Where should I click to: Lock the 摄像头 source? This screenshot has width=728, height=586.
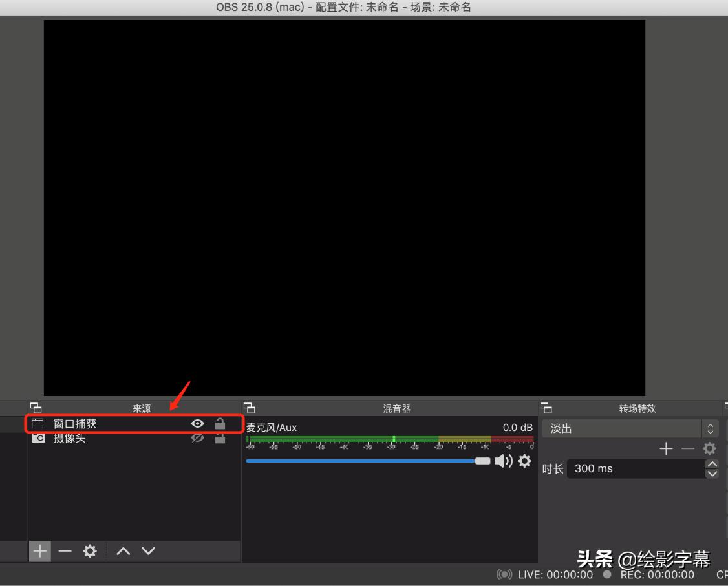(220, 438)
